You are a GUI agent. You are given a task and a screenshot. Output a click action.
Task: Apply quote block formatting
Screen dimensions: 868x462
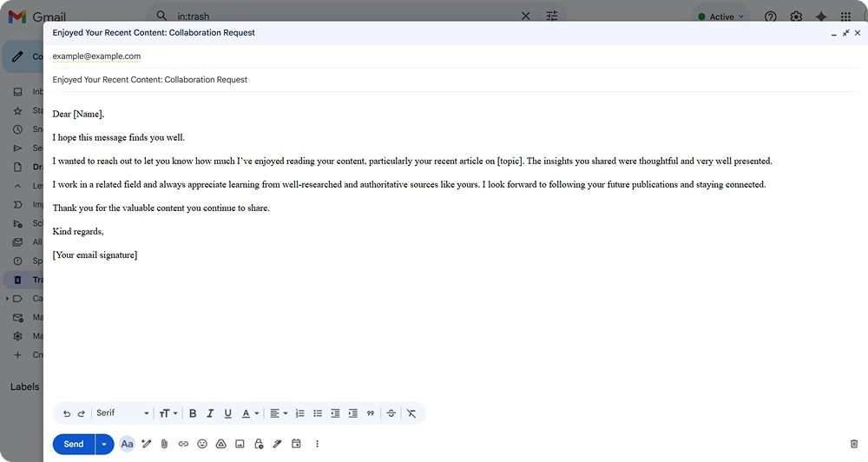tap(371, 413)
